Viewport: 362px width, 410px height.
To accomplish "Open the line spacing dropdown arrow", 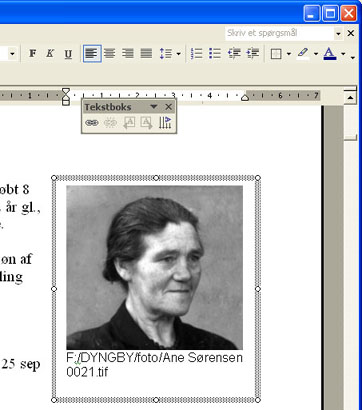I will coord(179,54).
